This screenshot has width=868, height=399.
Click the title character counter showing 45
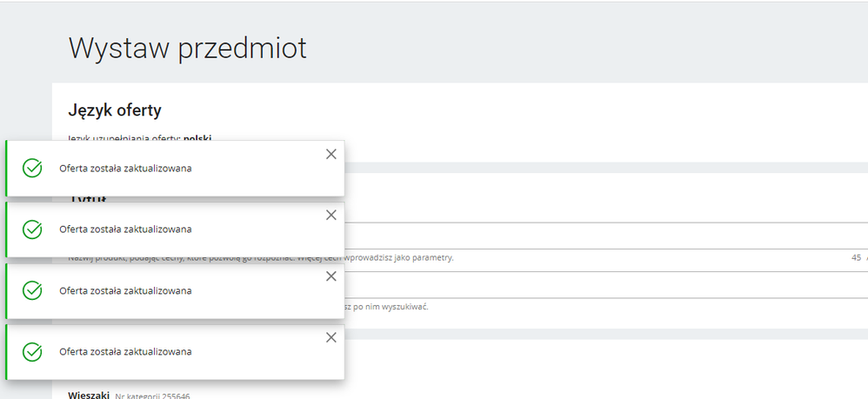(x=856, y=257)
